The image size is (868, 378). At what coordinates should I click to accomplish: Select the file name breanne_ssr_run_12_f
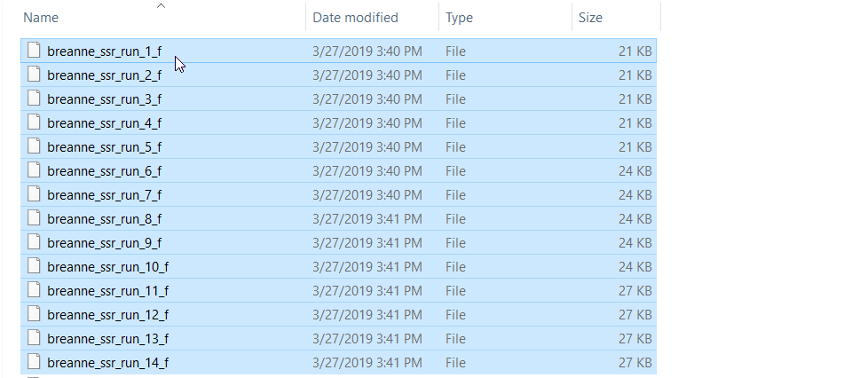tap(108, 316)
